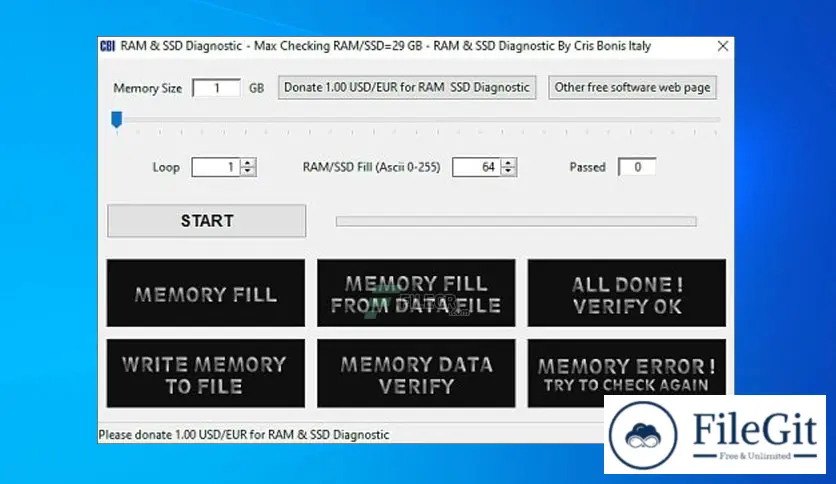Click the RAM/SSD Fill value field
The image size is (836, 484).
click(x=477, y=167)
